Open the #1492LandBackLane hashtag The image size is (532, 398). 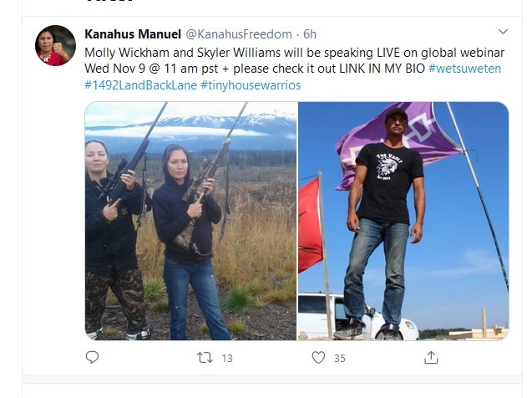point(141,85)
